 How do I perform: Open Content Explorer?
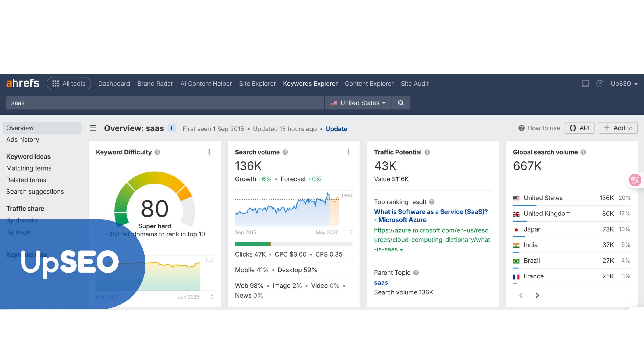369,84
